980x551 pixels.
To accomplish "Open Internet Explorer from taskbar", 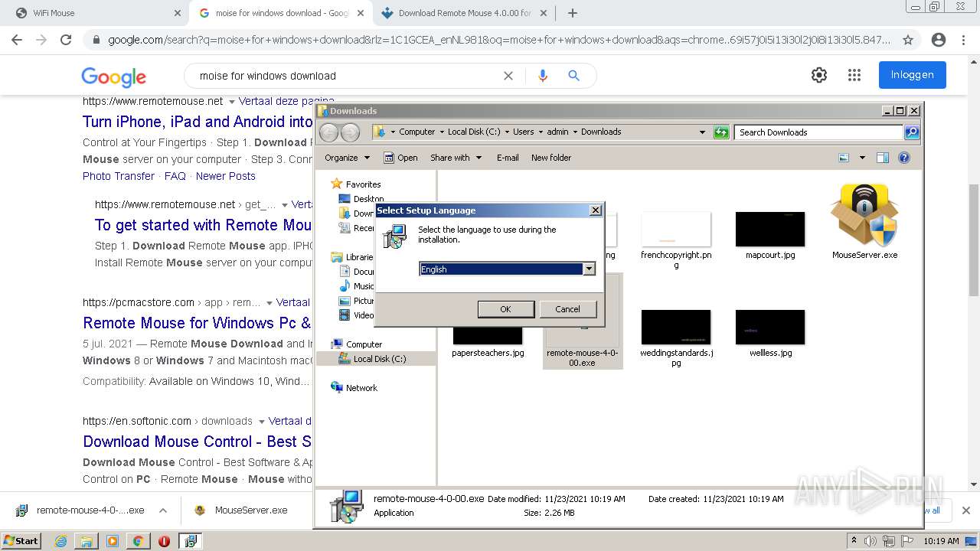I will click(60, 541).
